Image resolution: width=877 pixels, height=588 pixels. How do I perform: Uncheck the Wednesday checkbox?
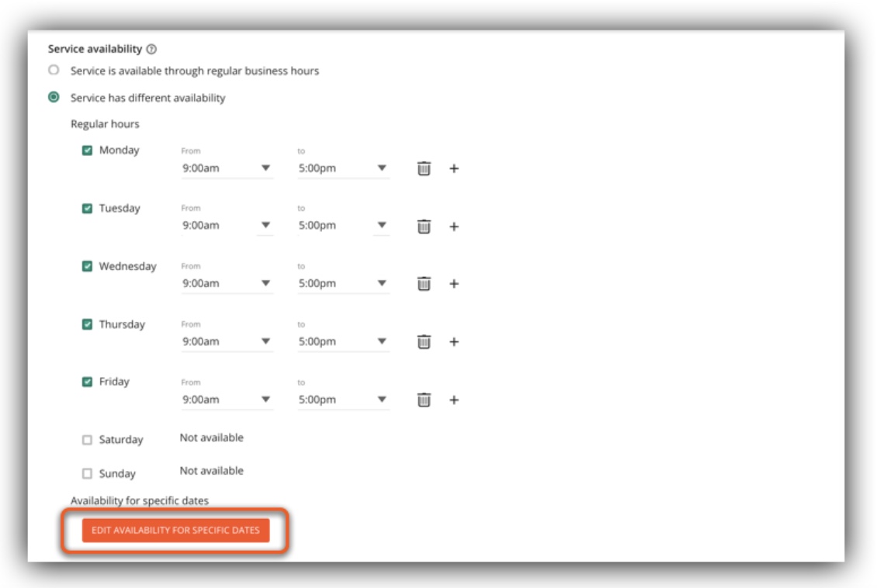pos(87,266)
